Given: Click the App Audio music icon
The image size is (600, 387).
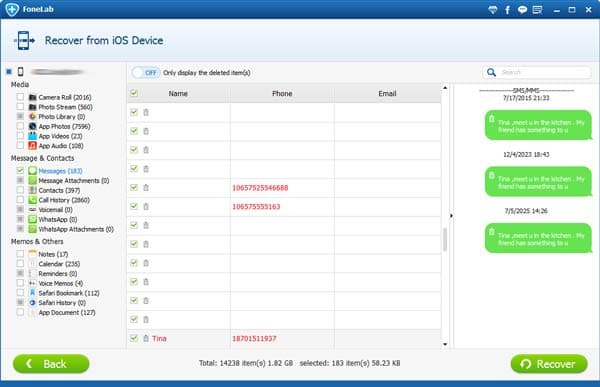Looking at the screenshot, I should (33, 145).
